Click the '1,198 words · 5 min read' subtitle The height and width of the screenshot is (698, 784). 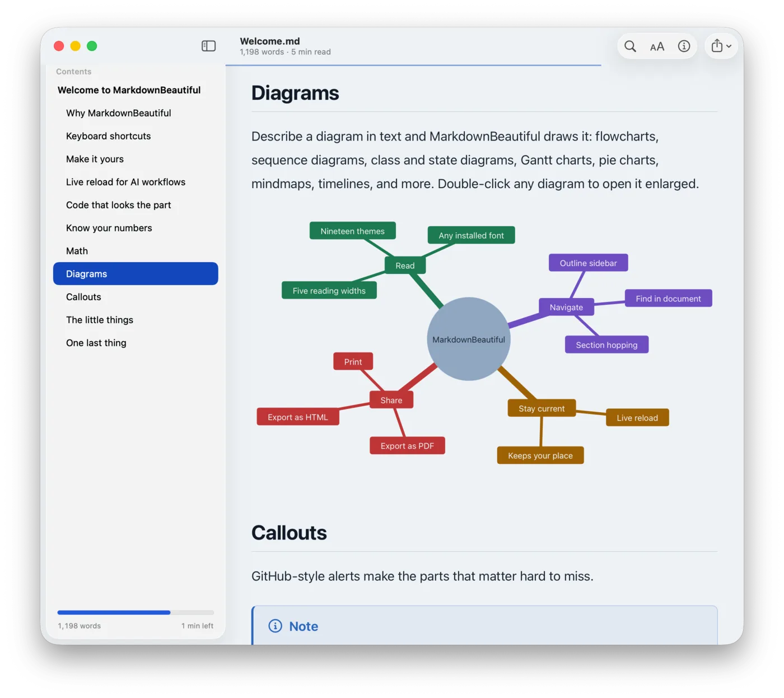point(285,52)
